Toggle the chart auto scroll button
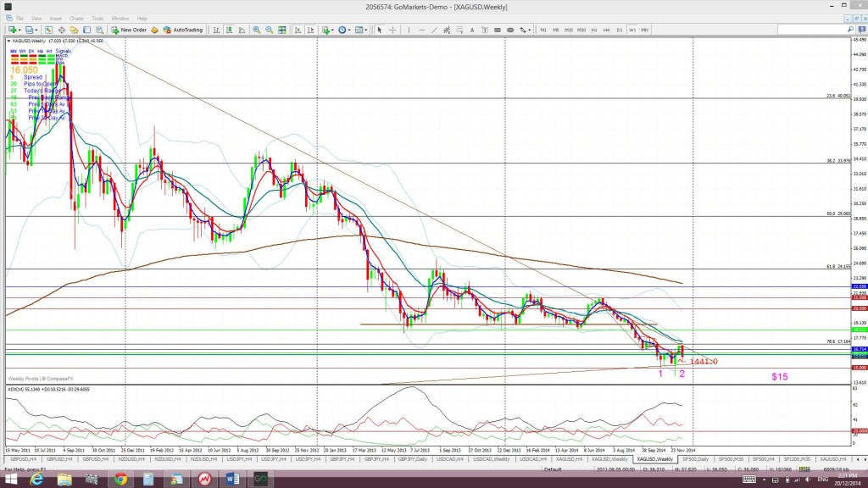The height and width of the screenshot is (488, 868). (298, 30)
